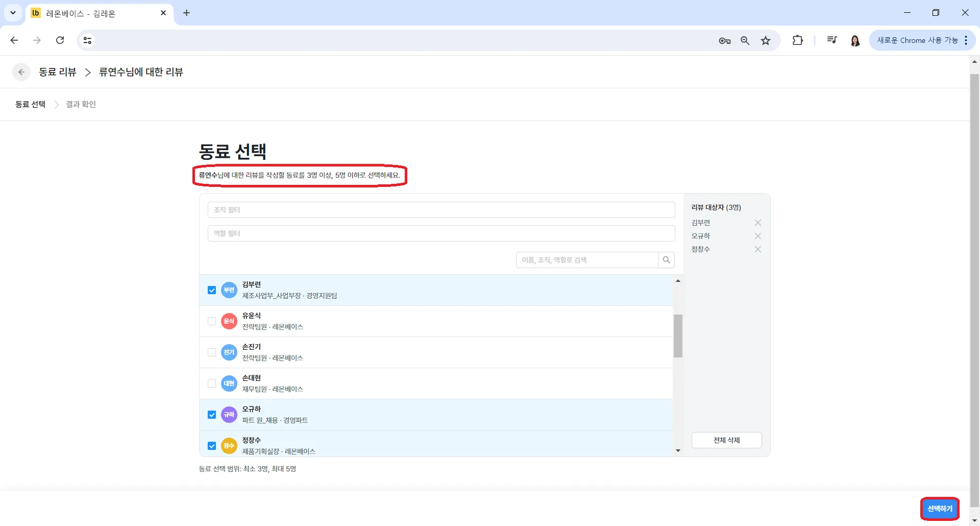Click the 동료 선택 step tab
This screenshot has width=980, height=526.
point(31,104)
